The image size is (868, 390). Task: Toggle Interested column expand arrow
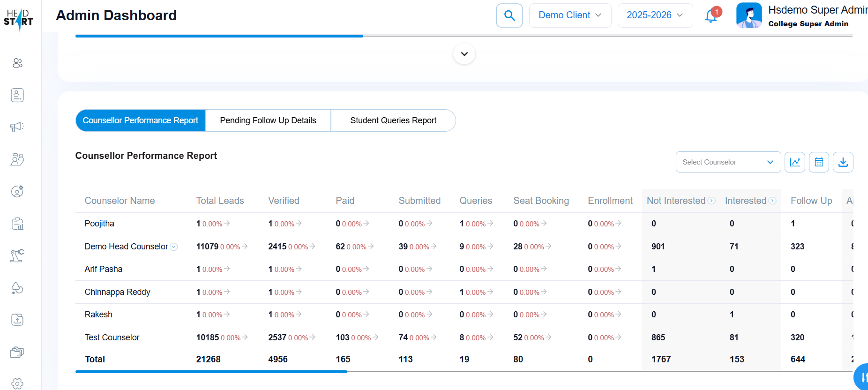tap(772, 201)
